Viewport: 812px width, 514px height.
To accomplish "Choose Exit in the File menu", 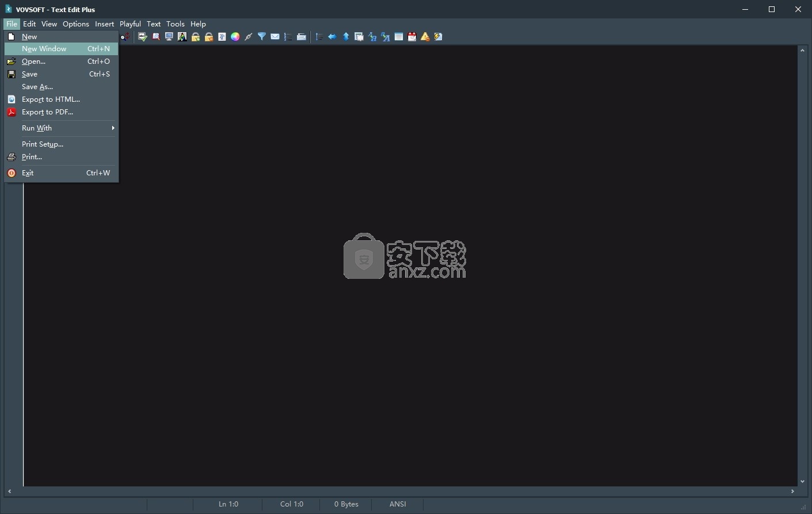I will (61, 173).
